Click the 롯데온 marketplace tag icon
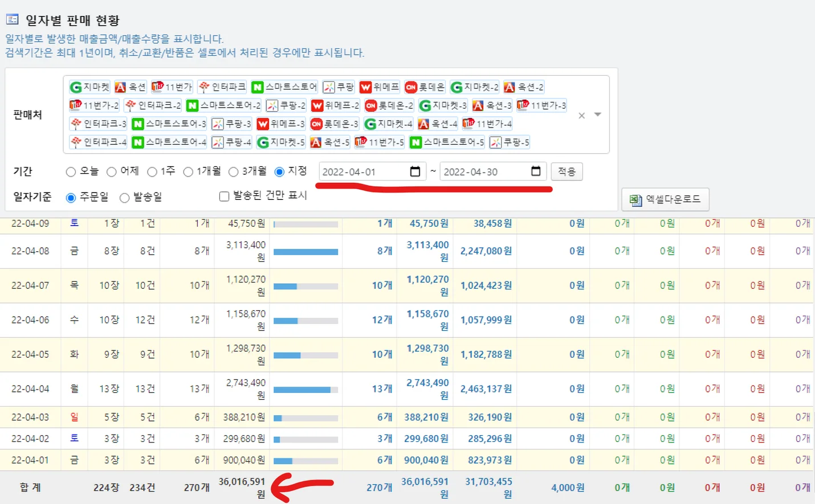The width and height of the screenshot is (815, 504). (x=411, y=87)
